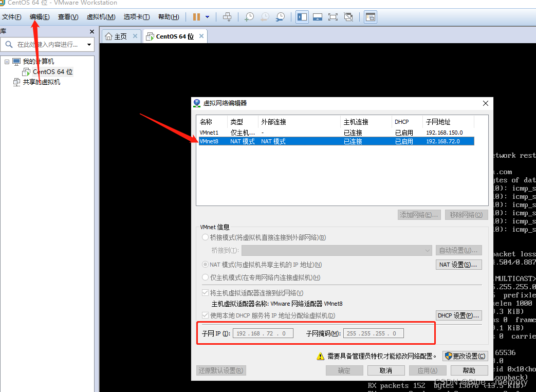Click the 更改设置(C) shield button

tap(465, 356)
